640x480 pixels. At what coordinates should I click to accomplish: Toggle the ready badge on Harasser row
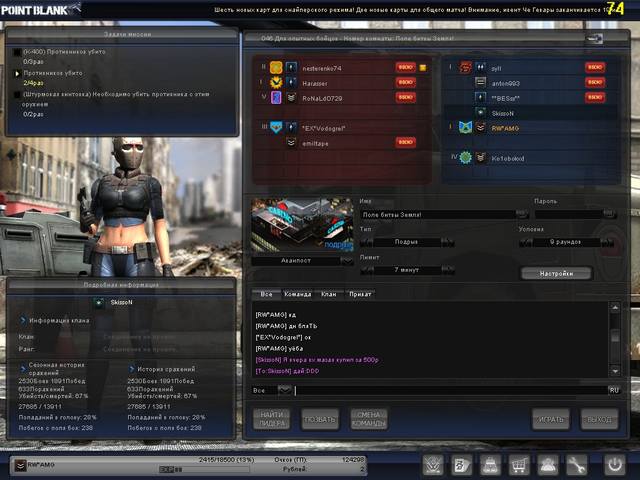(405, 82)
